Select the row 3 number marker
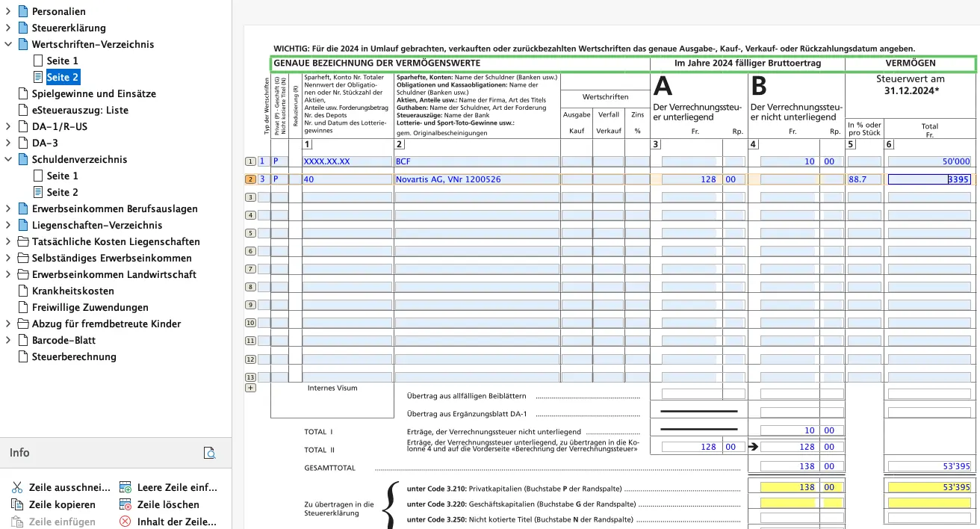 (x=250, y=197)
